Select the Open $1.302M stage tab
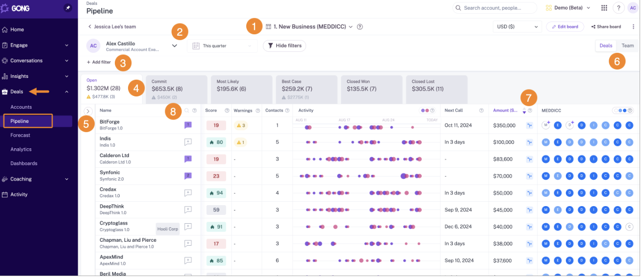The width and height of the screenshot is (644, 279). coord(111,89)
